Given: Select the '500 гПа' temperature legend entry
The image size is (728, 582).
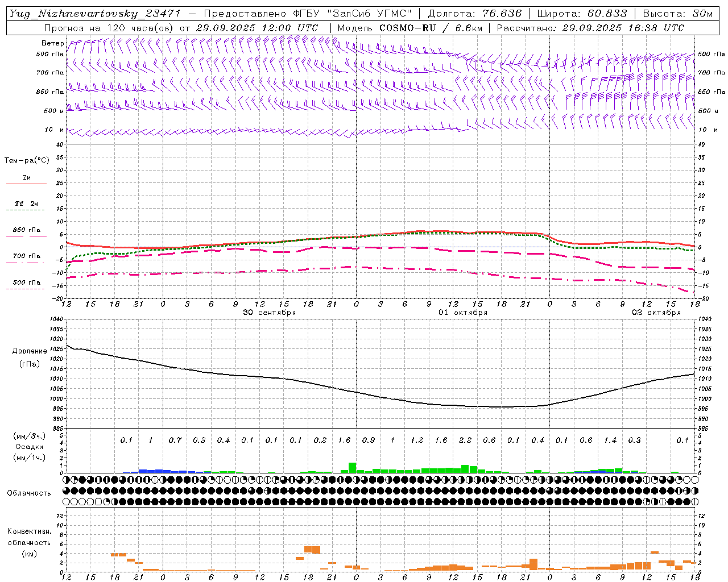Looking at the screenshot, I should (26, 282).
